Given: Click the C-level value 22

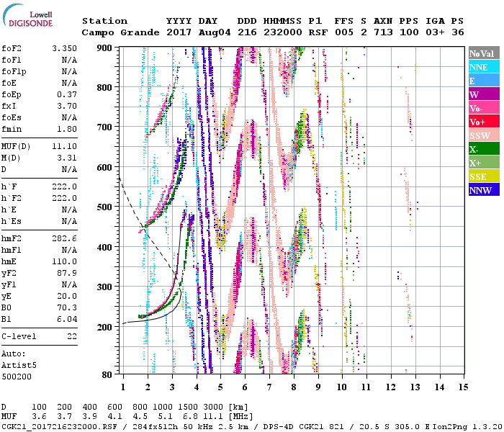Looking at the screenshot, I should click(x=72, y=336).
